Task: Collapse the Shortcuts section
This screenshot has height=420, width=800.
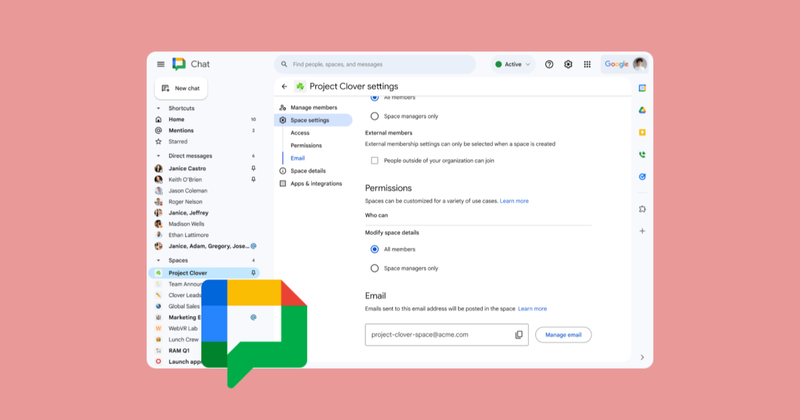Action: point(158,108)
